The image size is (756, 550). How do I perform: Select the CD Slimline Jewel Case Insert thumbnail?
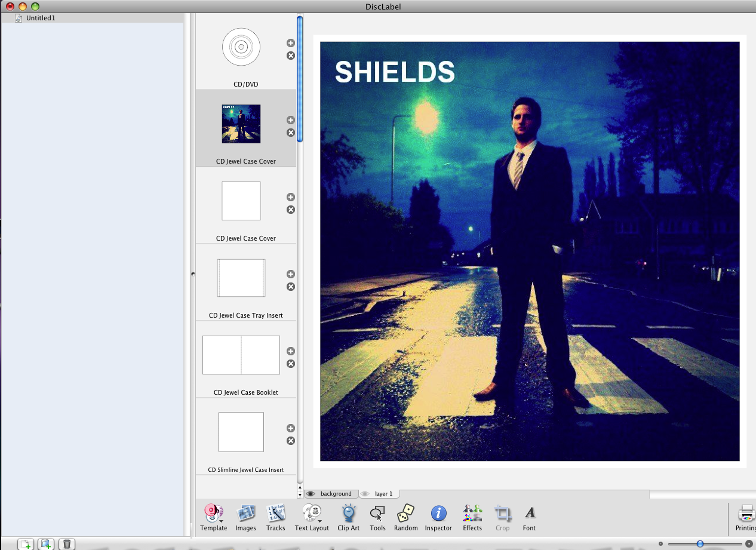point(241,432)
